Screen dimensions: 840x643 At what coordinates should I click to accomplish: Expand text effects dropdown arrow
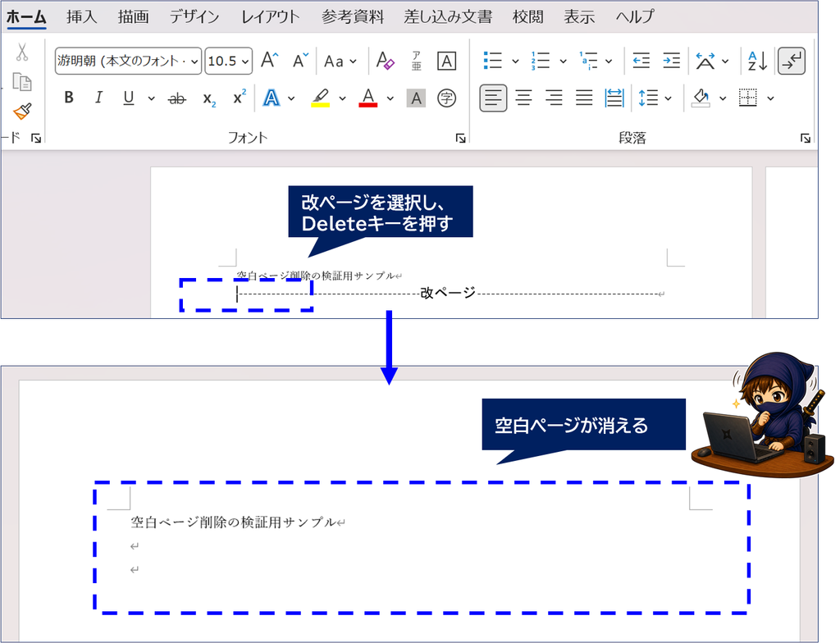click(x=291, y=98)
